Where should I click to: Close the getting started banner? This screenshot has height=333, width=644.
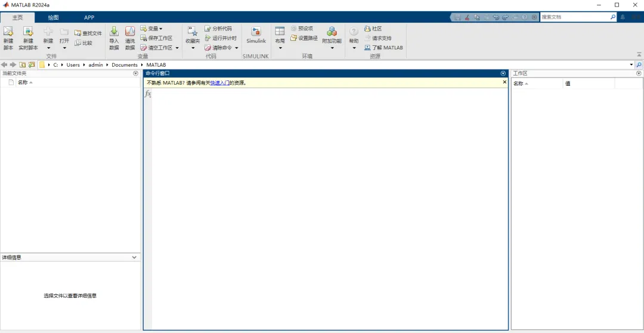[x=505, y=82]
